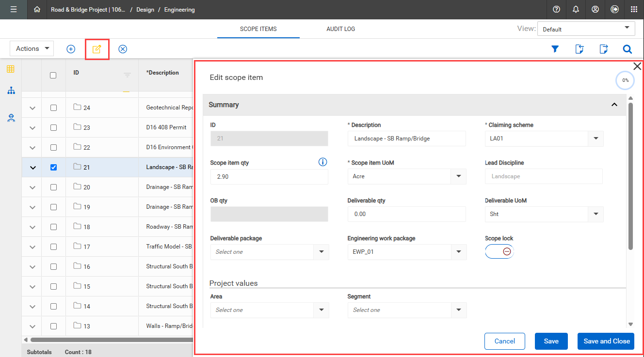This screenshot has height=357, width=644.
Task: Click the 0% progress circle indicator
Action: tap(626, 80)
